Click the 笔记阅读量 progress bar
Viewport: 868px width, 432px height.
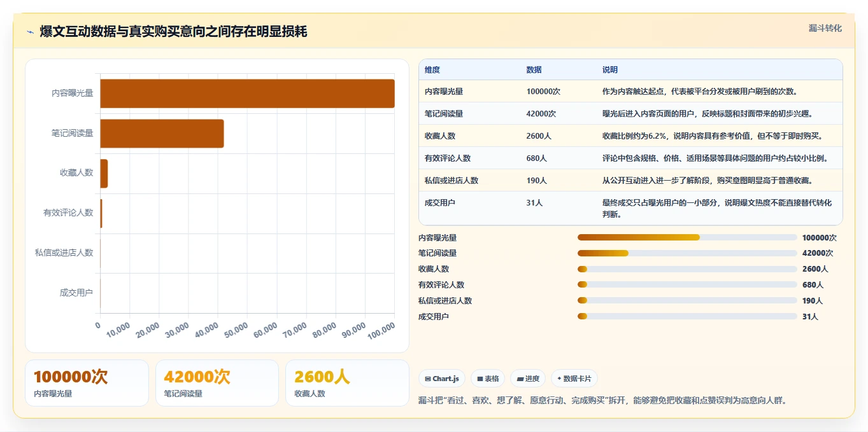click(x=687, y=253)
